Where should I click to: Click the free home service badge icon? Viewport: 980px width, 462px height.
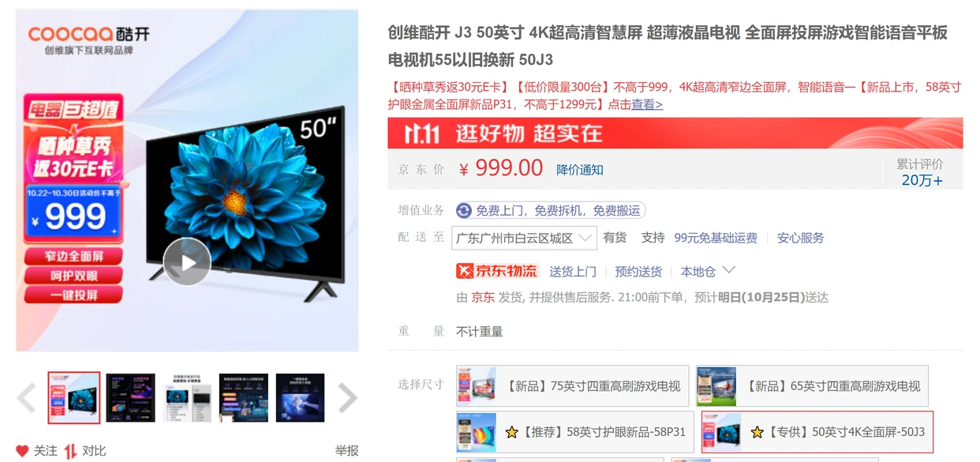point(464,210)
